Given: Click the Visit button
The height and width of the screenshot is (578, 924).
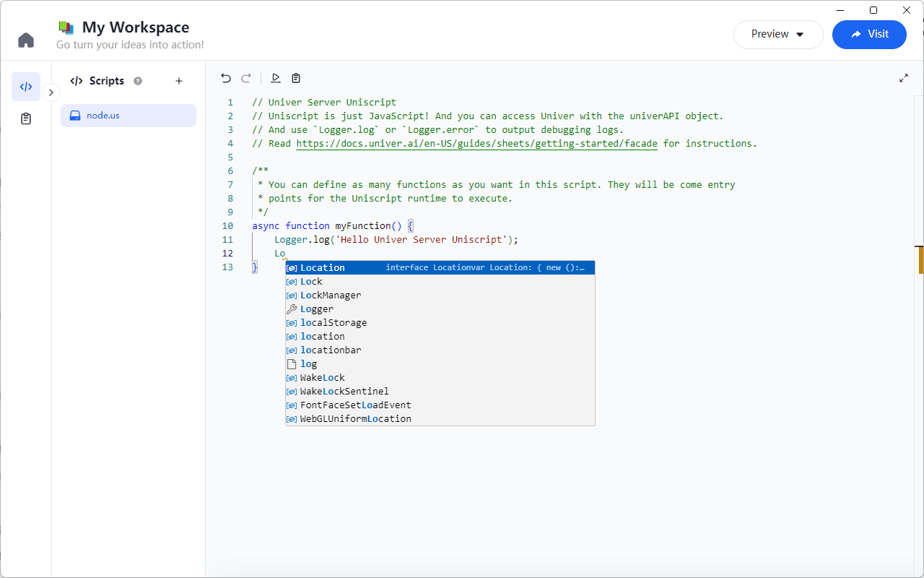Looking at the screenshot, I should coord(869,34).
